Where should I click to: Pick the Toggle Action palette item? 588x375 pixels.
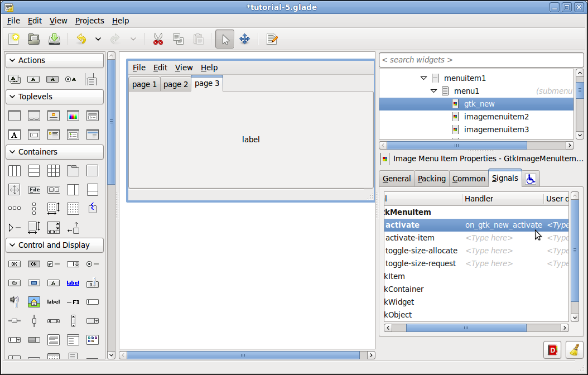click(52, 79)
